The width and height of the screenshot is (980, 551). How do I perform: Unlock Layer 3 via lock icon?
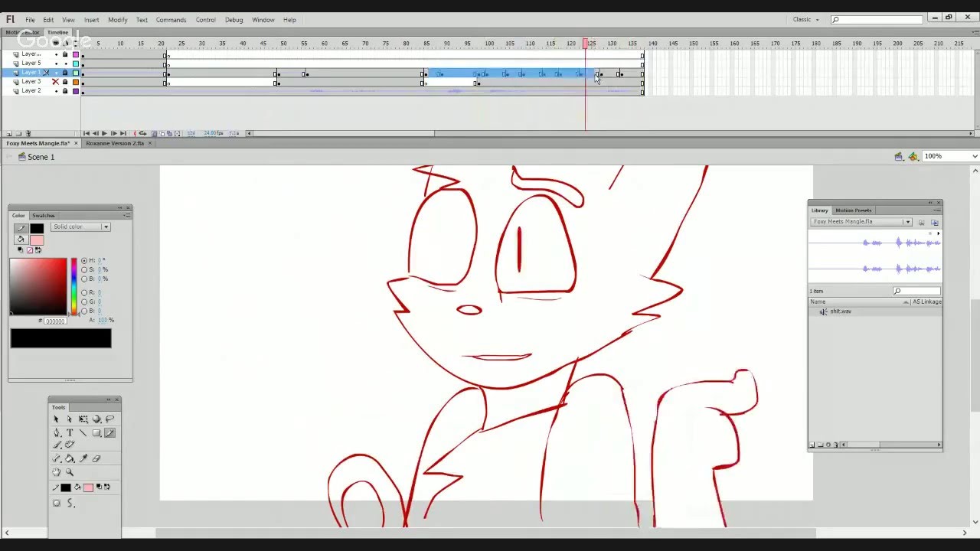[x=65, y=82]
